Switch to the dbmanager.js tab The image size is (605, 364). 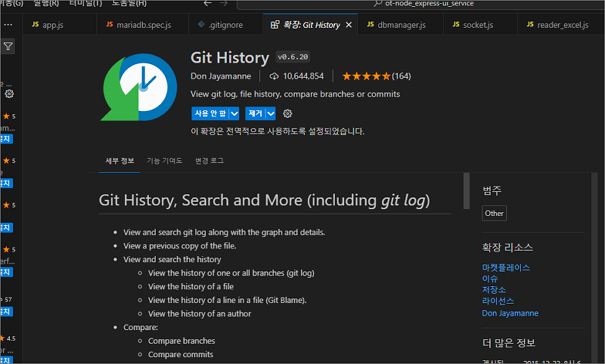(400, 25)
